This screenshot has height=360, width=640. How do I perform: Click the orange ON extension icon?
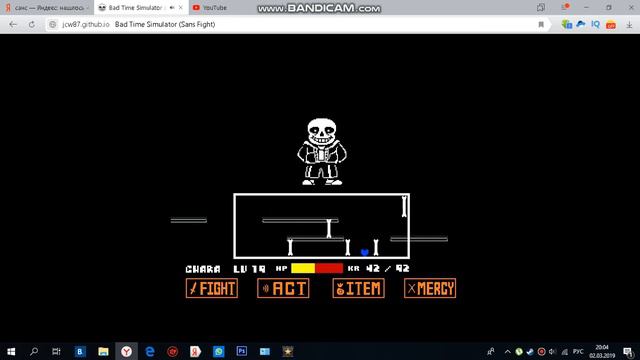click(611, 25)
